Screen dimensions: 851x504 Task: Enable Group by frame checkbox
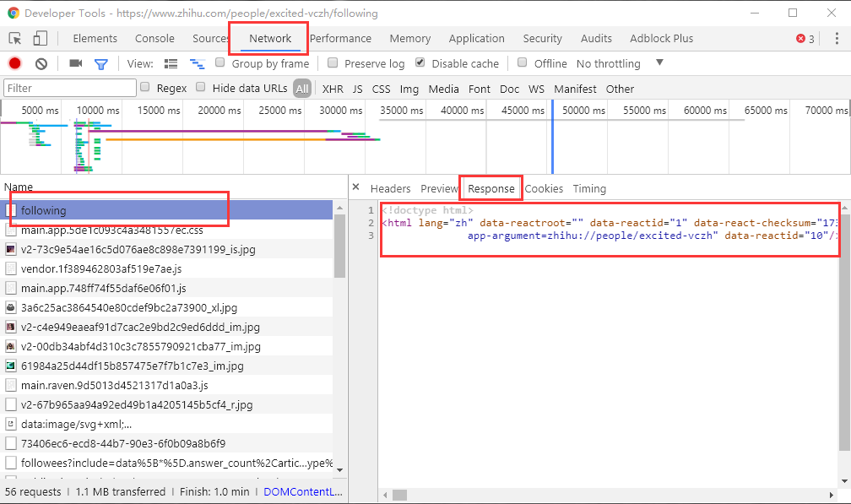coord(220,62)
